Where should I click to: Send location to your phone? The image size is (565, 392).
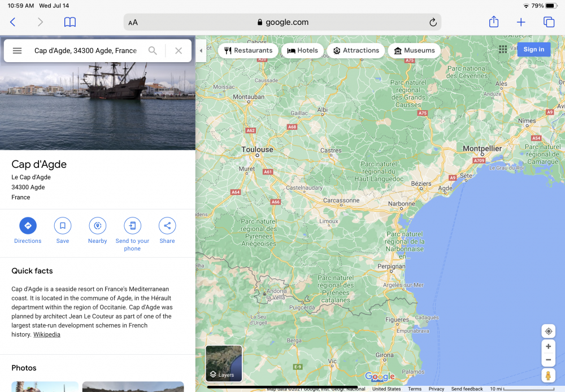pos(132,226)
